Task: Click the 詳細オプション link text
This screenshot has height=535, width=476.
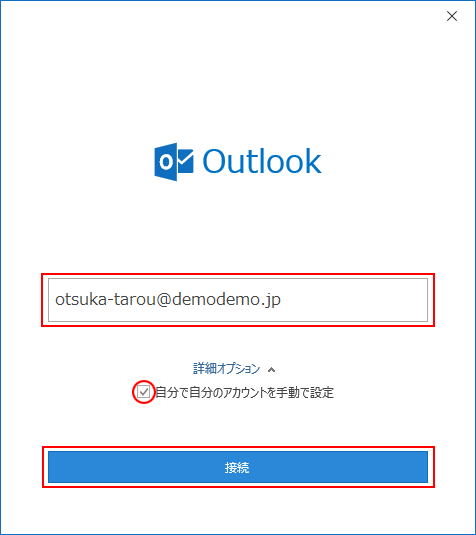Action: 227,369
